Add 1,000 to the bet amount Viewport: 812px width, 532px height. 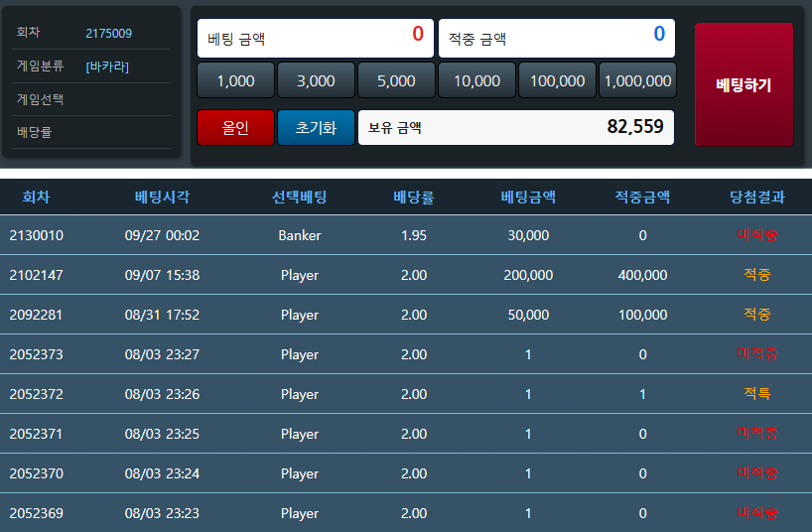[x=235, y=80]
